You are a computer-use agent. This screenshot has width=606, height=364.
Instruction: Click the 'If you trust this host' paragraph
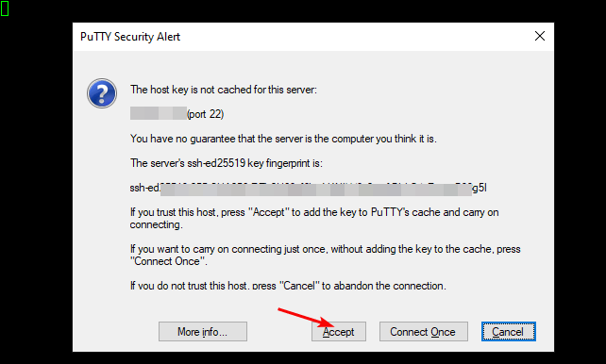314,219
